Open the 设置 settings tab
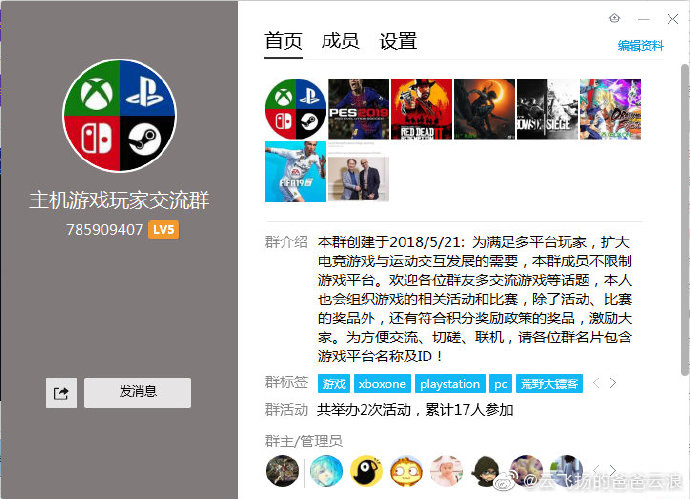The height and width of the screenshot is (499, 690). (398, 41)
